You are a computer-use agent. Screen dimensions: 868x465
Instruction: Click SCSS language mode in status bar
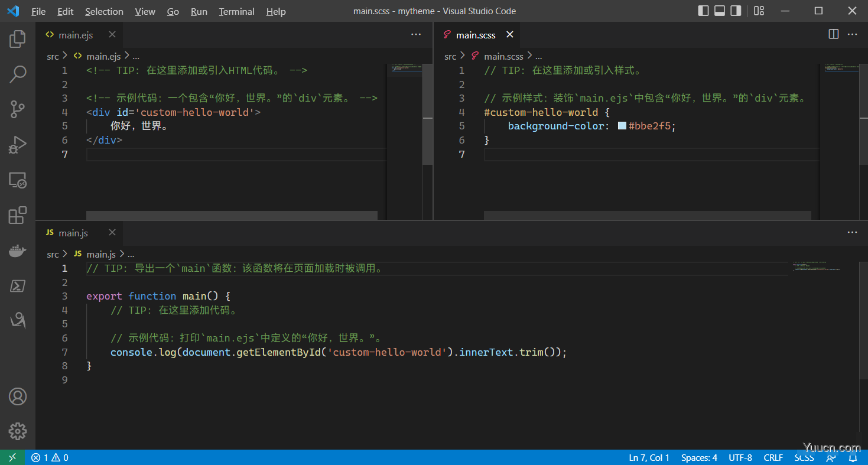(804, 458)
